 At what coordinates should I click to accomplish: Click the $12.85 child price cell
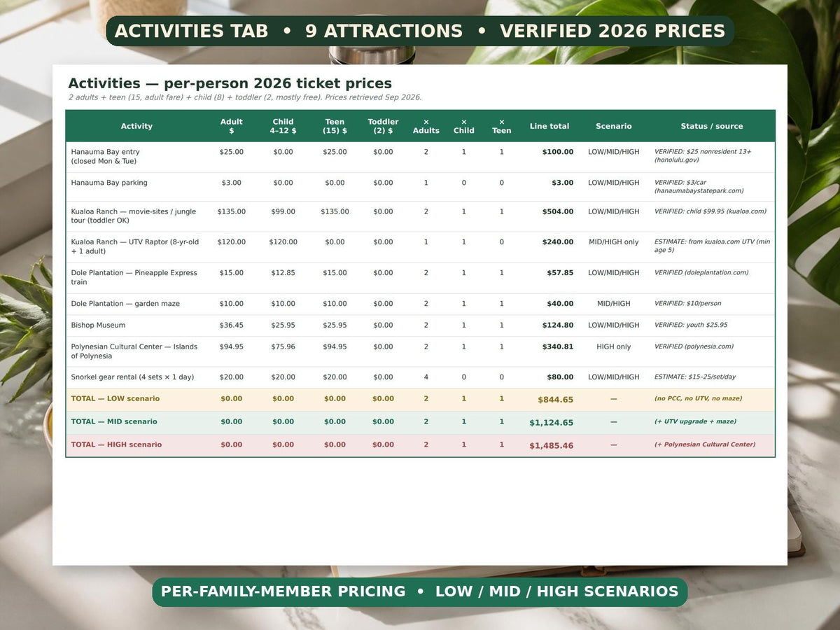(283, 273)
